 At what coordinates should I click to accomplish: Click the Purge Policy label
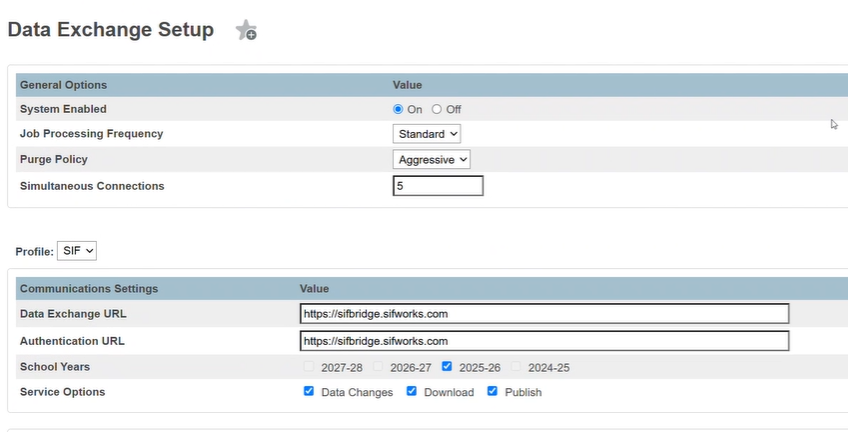click(54, 159)
